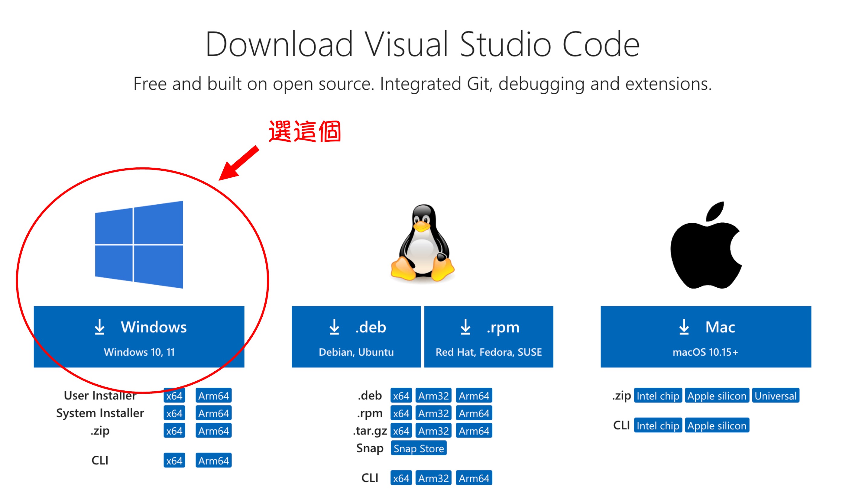Image resolution: width=849 pixels, height=504 pixels.
Task: Select User Installer x64 for Windows
Action: click(174, 396)
